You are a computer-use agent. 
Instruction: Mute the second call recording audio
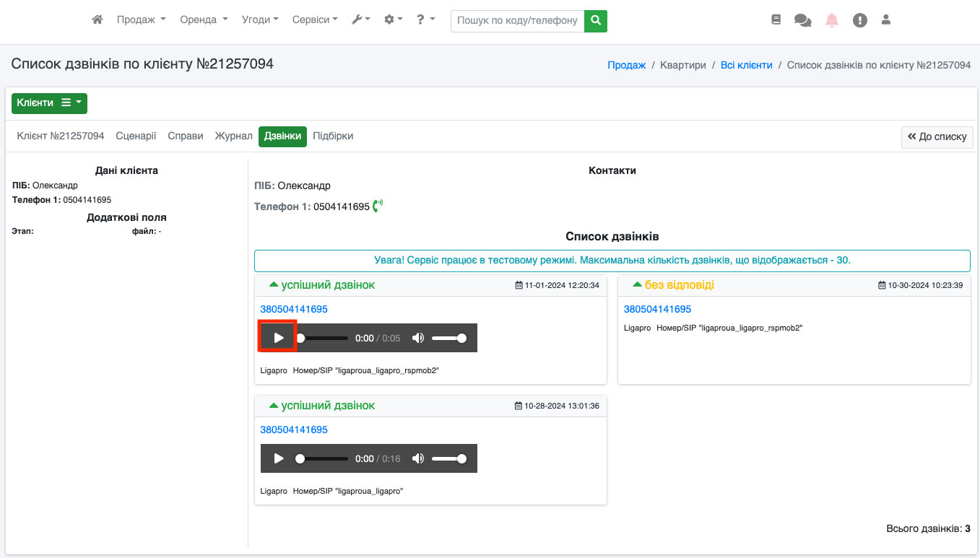(x=417, y=458)
